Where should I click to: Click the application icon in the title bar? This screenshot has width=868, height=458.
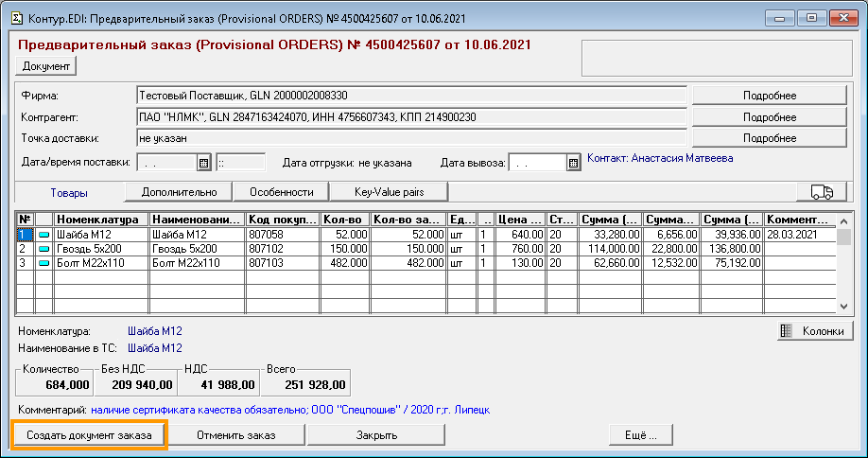tap(17, 18)
